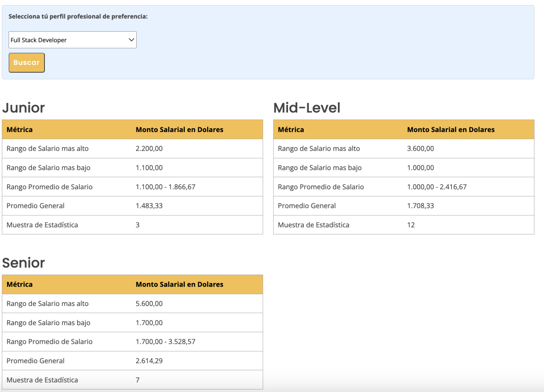Click the profile selection prompt label
Viewport: 544px width, 392px height.
[78, 16]
